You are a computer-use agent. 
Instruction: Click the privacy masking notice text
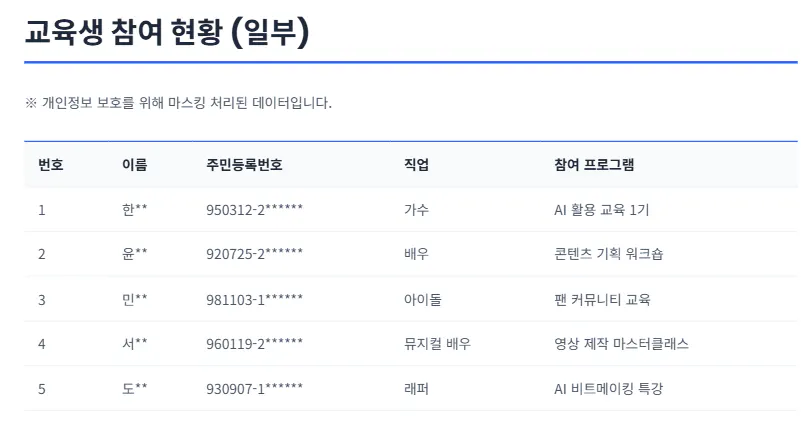click(178, 103)
